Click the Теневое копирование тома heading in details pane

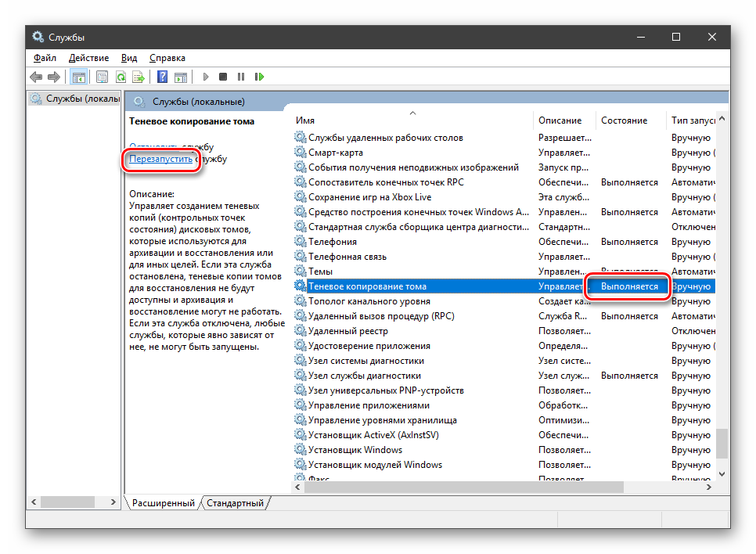(192, 121)
